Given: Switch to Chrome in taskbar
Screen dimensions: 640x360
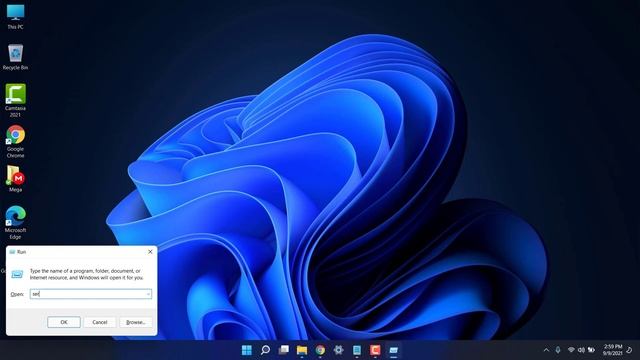Looking at the screenshot, I should [320, 350].
